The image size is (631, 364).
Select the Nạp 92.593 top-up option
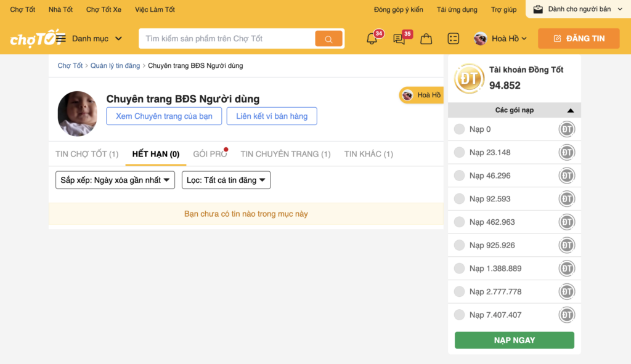click(459, 199)
